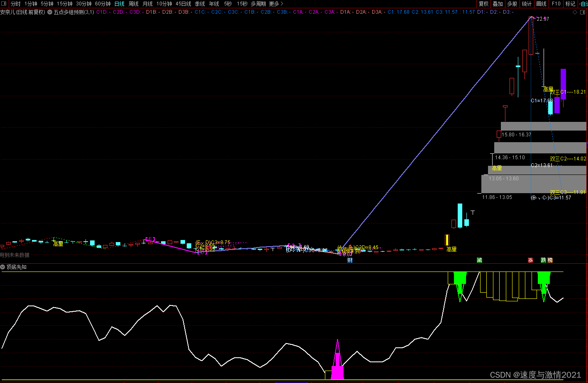This screenshot has width=588, height=383.
Task: Click the diamond icon at top-right of chart
Action: tap(575, 12)
